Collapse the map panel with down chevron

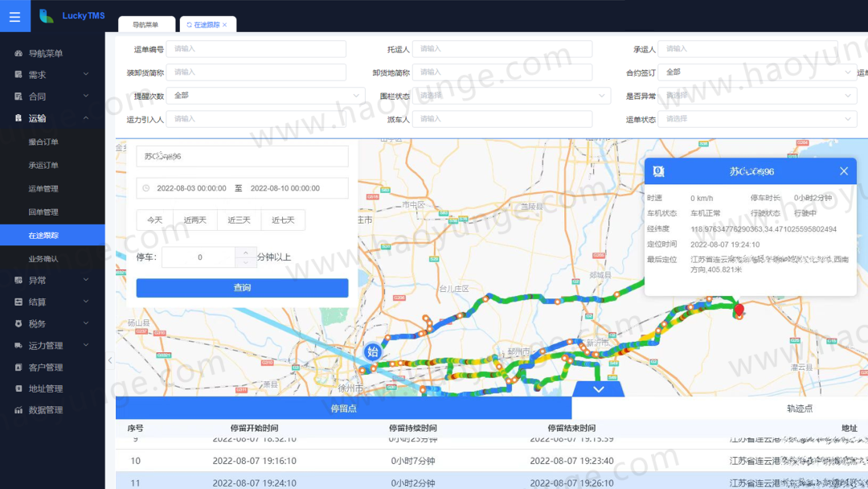[599, 388]
